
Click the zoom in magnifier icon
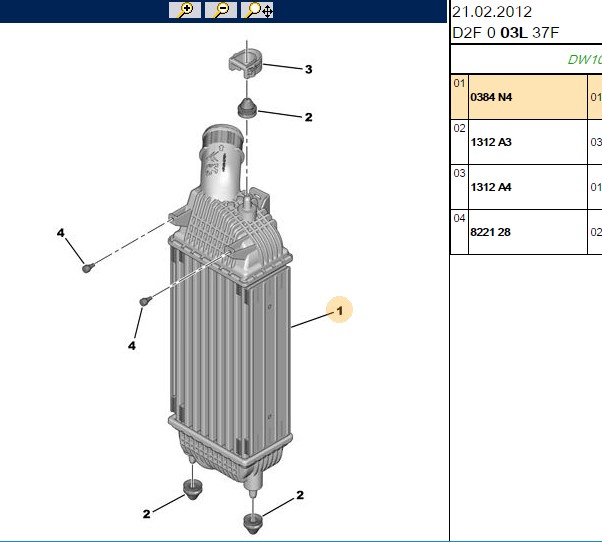[185, 10]
